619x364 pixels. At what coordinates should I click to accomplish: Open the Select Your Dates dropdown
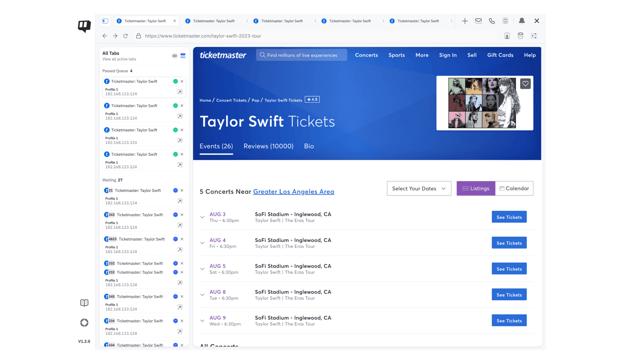click(419, 189)
